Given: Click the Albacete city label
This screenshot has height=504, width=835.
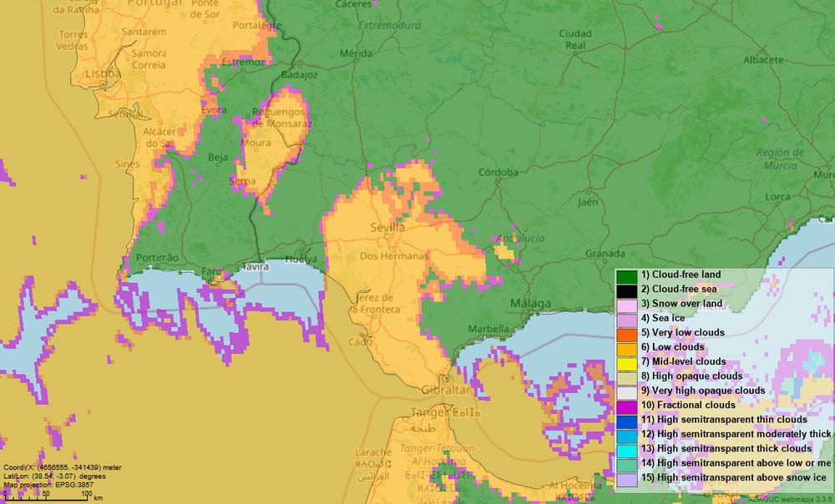Looking at the screenshot, I should pos(764,59).
